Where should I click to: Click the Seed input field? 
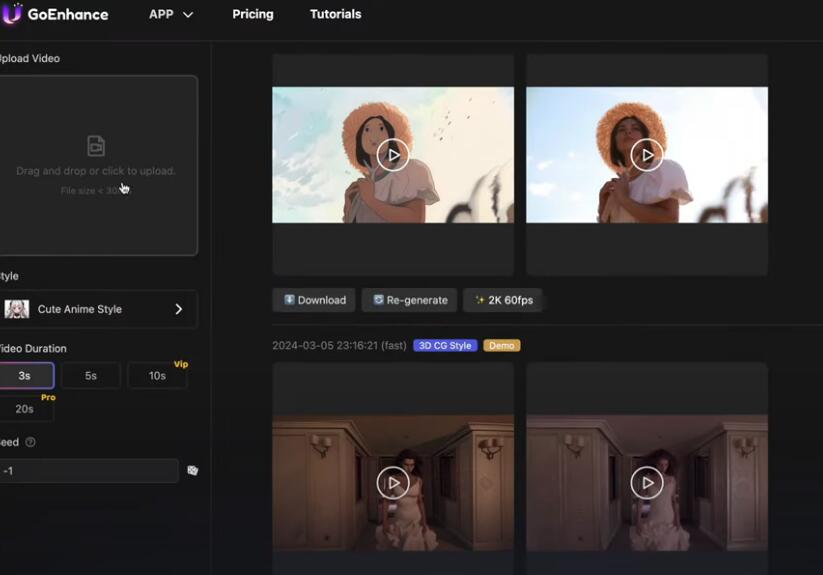(89, 470)
